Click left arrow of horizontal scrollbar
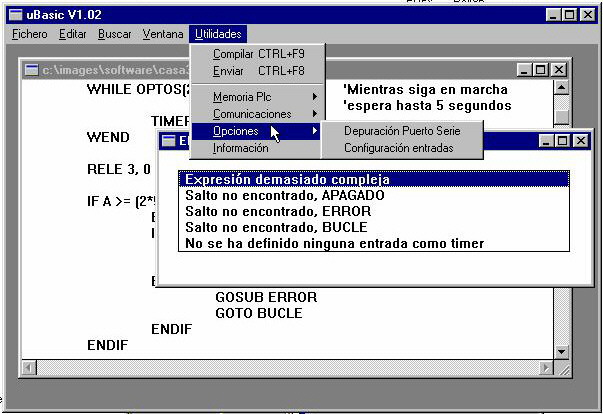Screen dimensions: 603x414 point(30,367)
